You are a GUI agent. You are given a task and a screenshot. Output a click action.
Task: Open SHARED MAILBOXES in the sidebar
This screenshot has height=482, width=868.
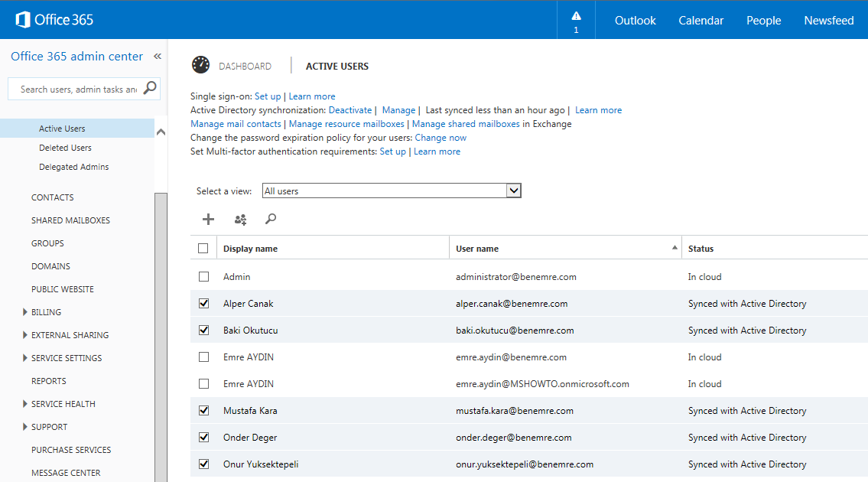pos(71,220)
